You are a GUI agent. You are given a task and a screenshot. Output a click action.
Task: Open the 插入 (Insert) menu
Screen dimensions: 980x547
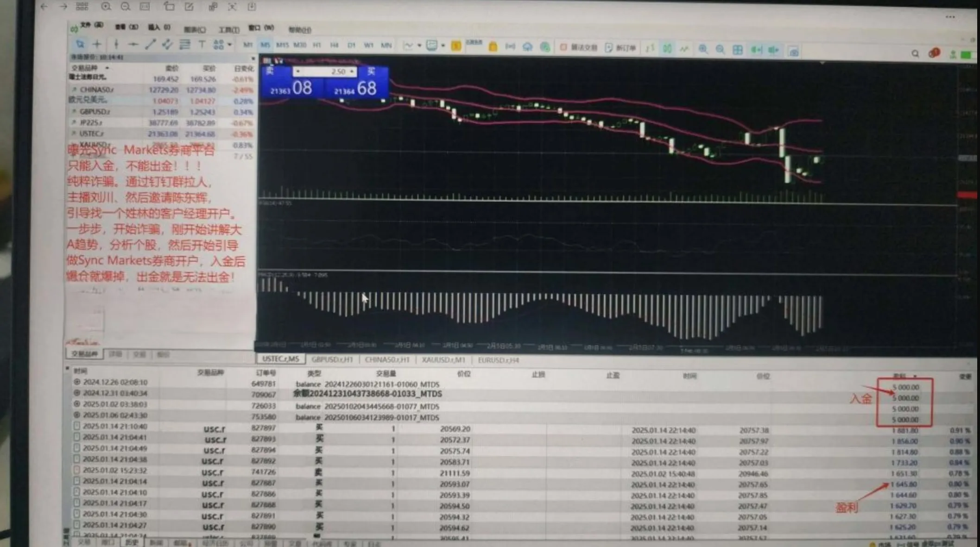159,27
